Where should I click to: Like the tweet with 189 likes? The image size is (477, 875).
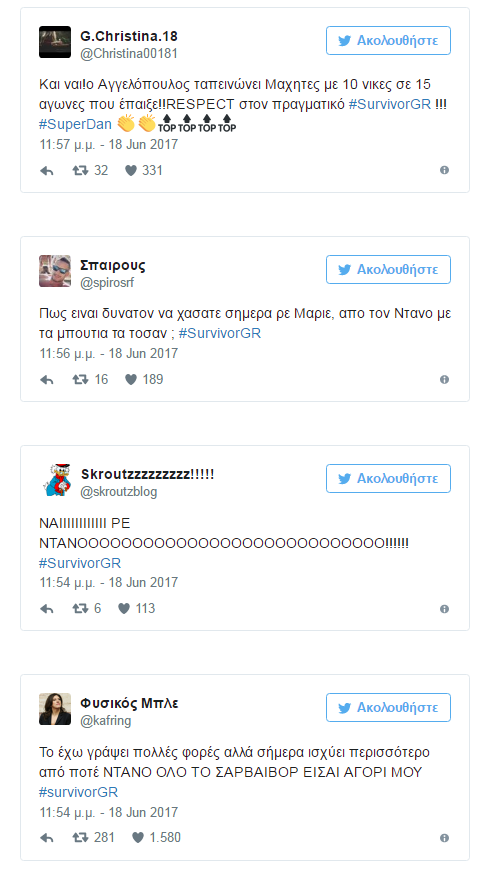[x=131, y=380]
